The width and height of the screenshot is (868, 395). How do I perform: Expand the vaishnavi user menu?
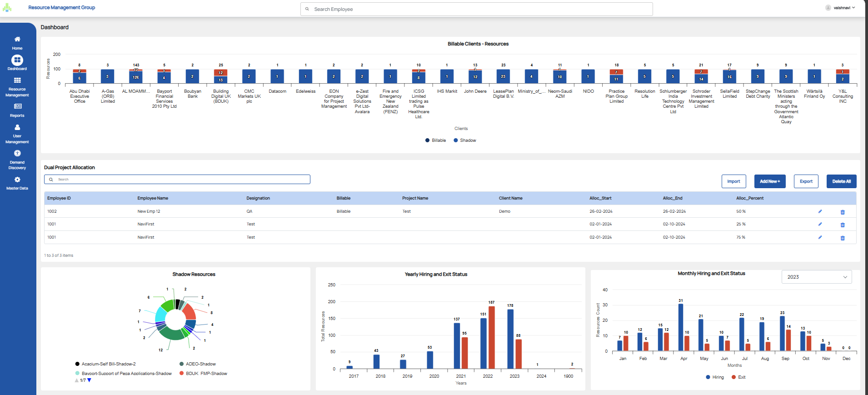point(841,8)
